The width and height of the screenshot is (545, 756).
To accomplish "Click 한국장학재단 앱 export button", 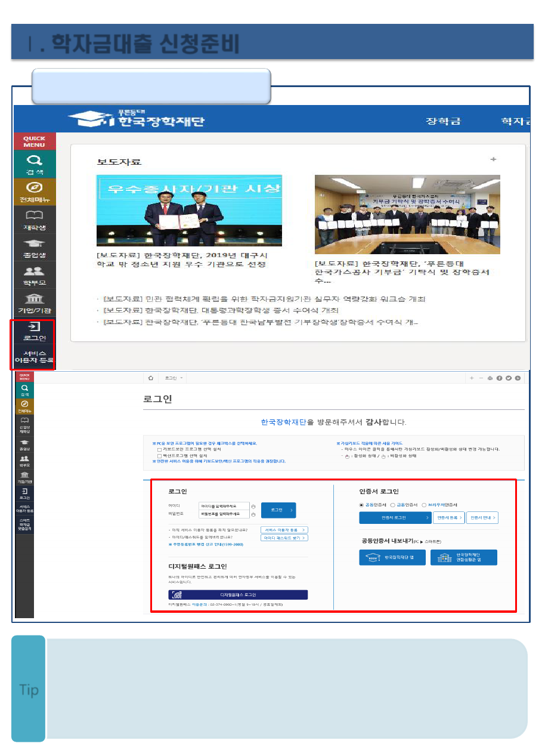I will click(x=392, y=557).
